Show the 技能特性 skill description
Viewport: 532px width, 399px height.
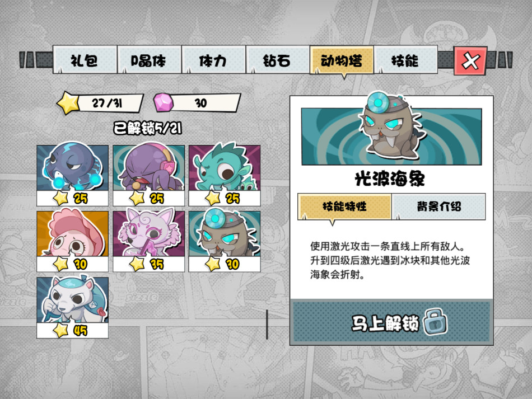coord(344,206)
